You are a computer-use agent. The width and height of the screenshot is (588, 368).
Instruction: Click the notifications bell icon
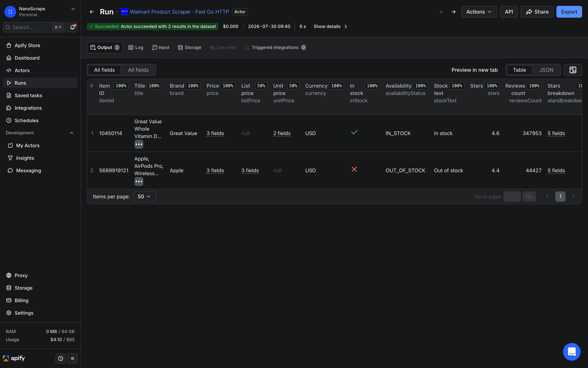point(72,27)
